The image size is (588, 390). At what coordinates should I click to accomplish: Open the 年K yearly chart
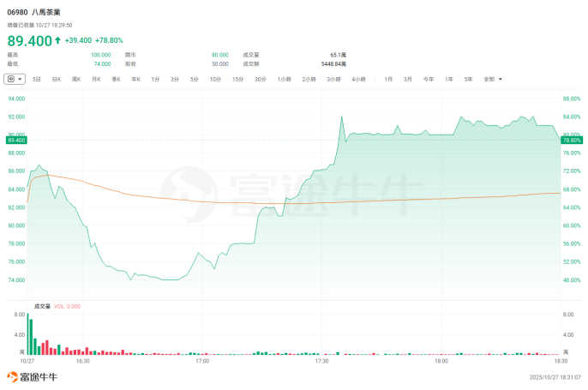pyautogui.click(x=135, y=79)
